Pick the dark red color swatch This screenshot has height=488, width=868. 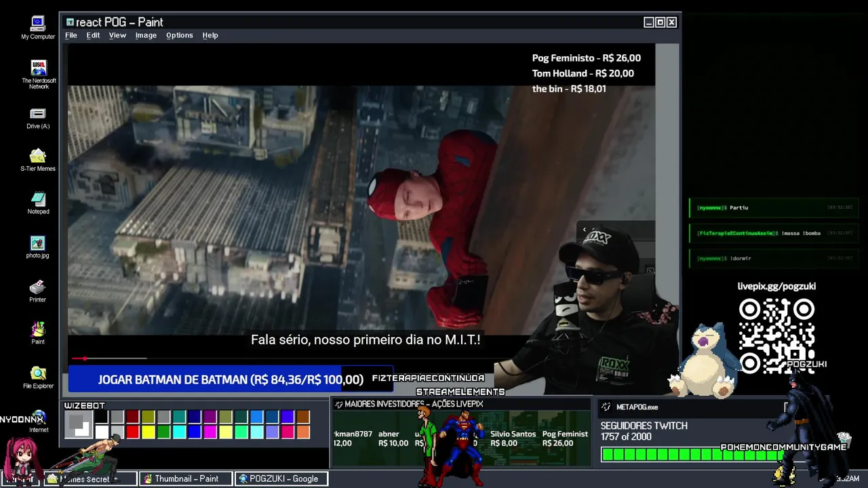point(132,417)
